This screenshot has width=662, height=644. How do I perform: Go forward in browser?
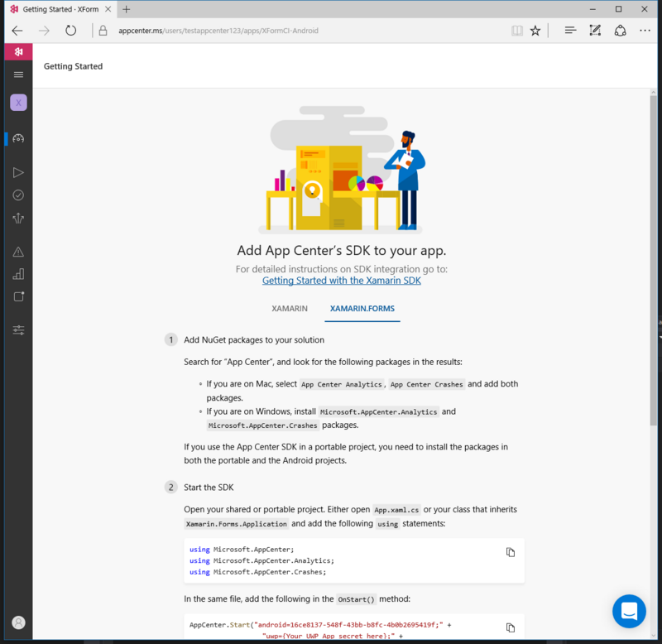(x=44, y=31)
